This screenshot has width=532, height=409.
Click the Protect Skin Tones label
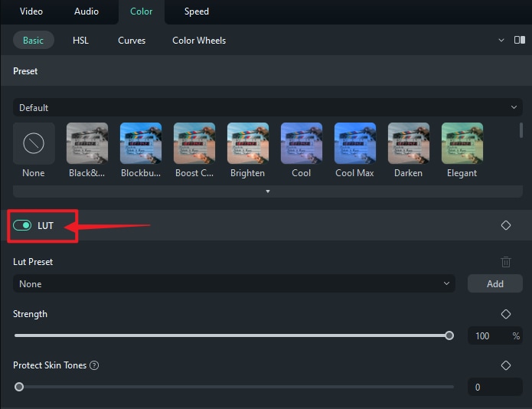(x=50, y=365)
